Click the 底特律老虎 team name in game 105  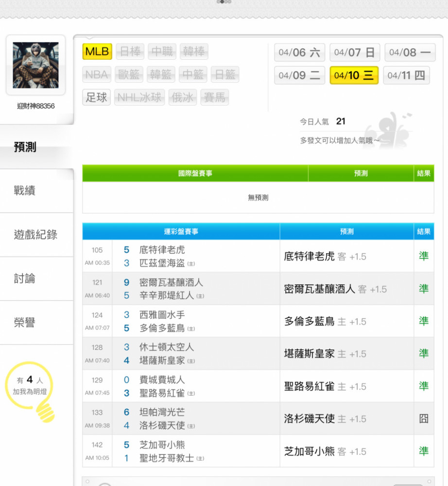[x=162, y=250]
